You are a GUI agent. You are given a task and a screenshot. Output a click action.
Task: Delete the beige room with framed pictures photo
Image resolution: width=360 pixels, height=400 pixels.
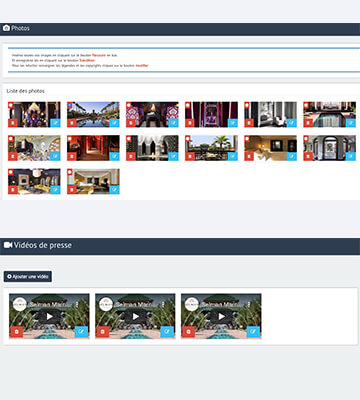[249, 156]
